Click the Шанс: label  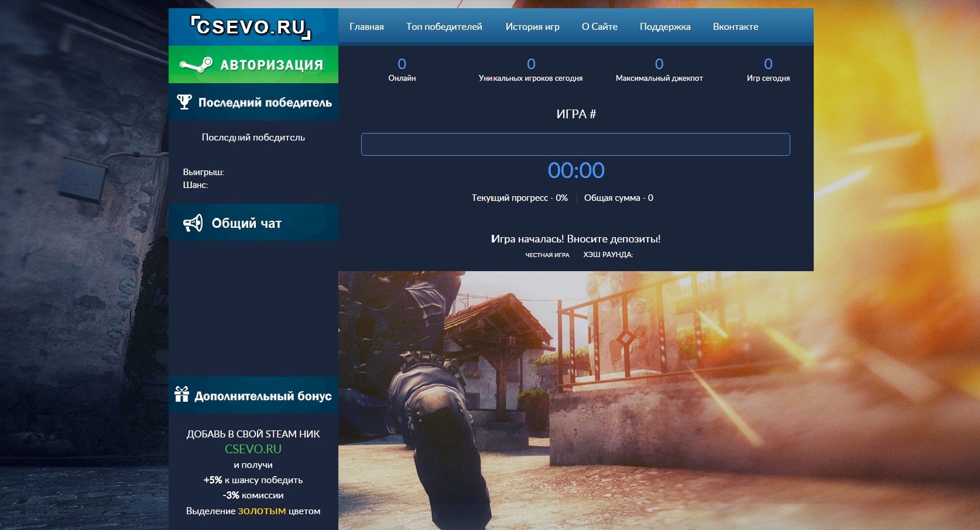tap(196, 185)
